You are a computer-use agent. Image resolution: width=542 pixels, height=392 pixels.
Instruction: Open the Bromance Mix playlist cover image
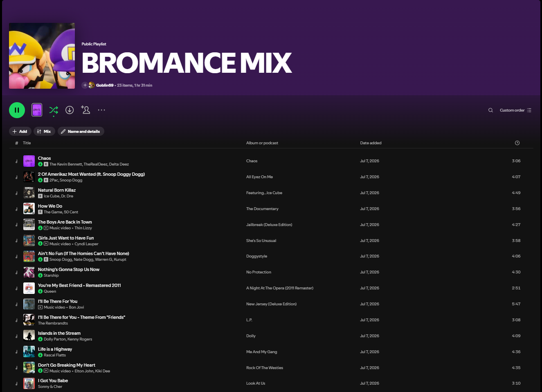point(42,56)
